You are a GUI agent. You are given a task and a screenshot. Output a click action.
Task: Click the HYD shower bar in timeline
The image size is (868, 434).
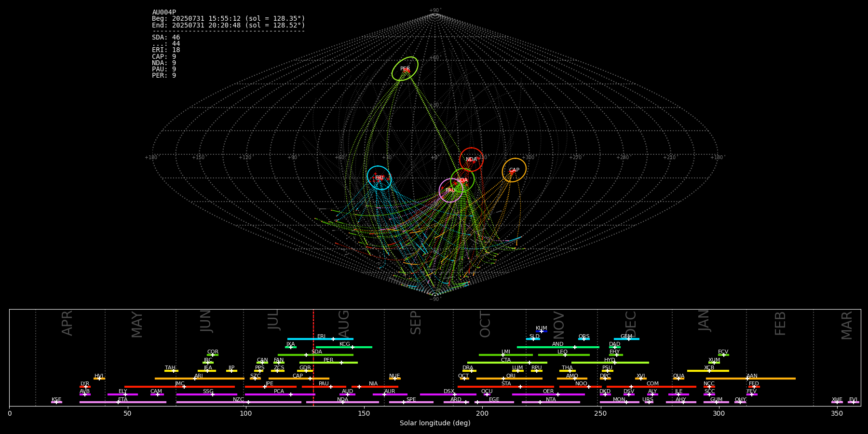610,363
